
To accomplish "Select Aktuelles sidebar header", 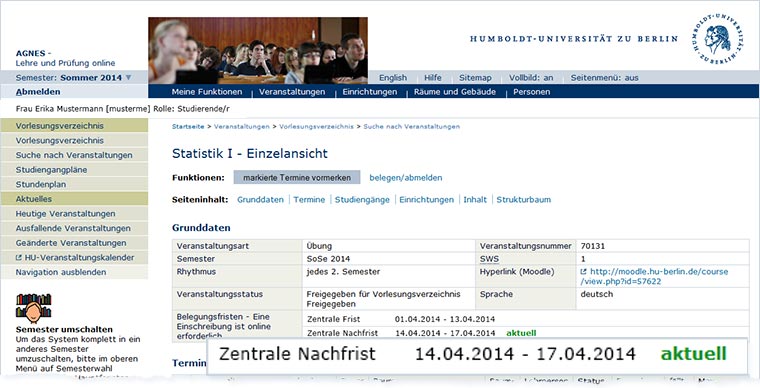I will (74, 199).
